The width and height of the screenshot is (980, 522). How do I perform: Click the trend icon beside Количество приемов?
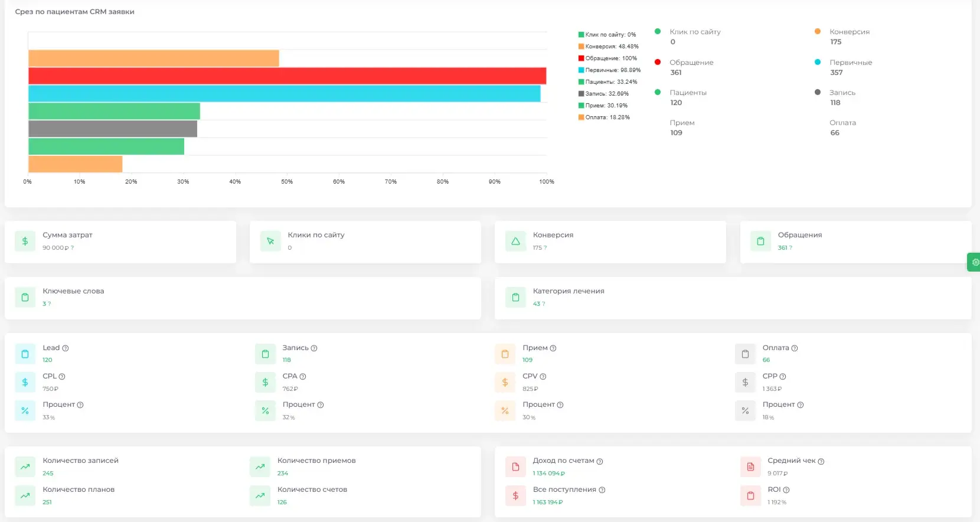click(x=260, y=466)
